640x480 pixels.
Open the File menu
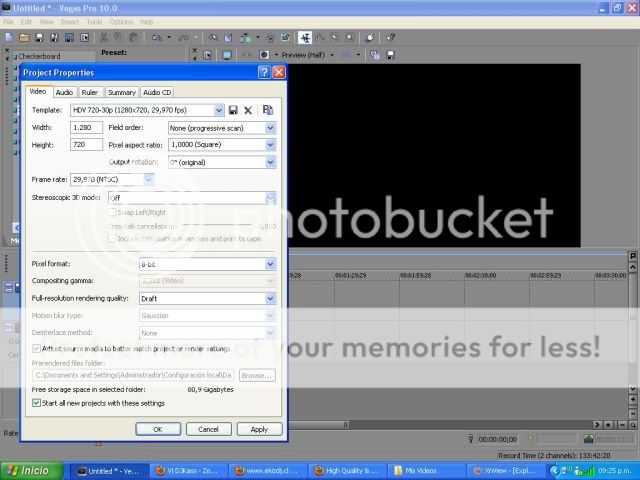pyautogui.click(x=8, y=22)
